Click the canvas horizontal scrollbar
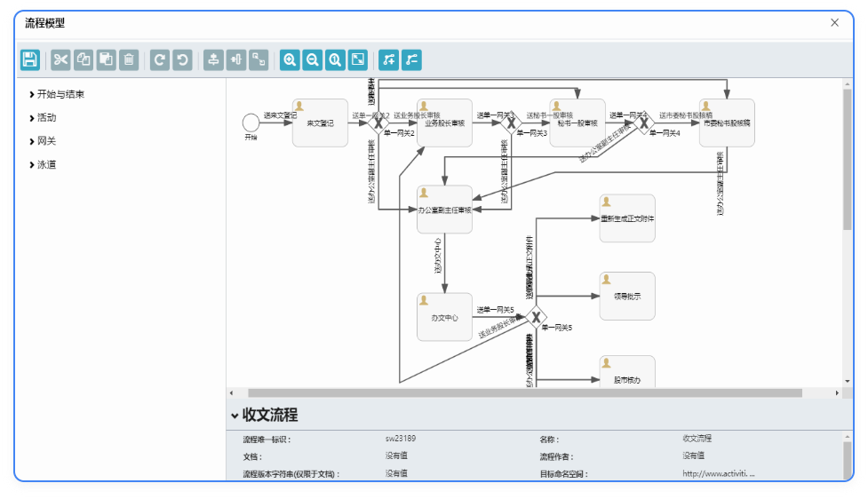 click(x=524, y=392)
